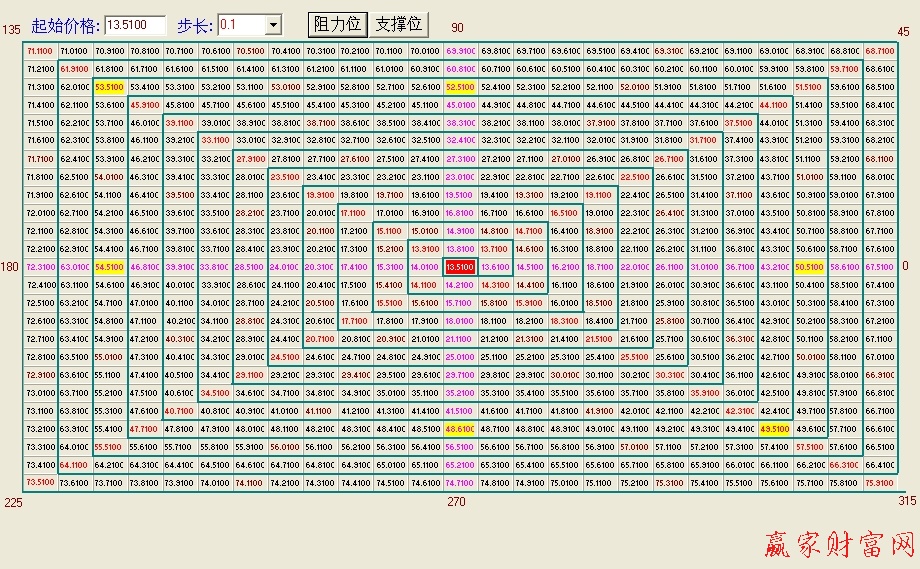This screenshot has height=569, width=920.
Task: Select the red center cell 13.5100
Action: click(460, 267)
